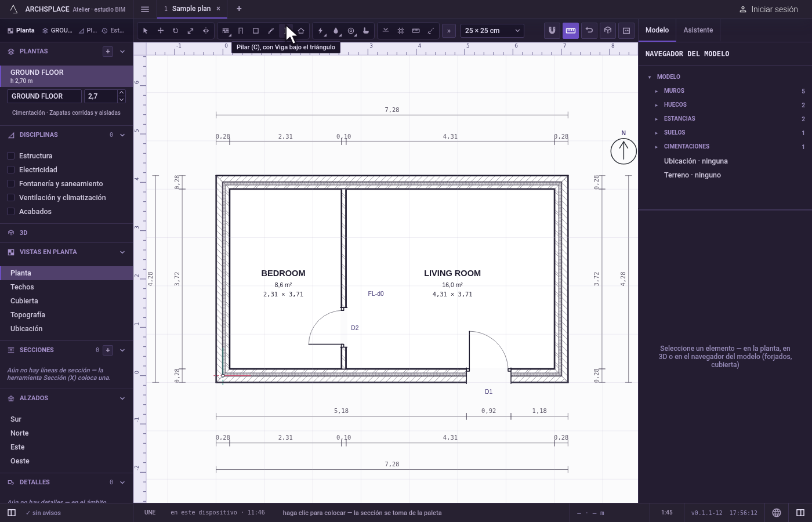Click the undo arrow button
This screenshot has height=522, width=812.
coord(589,30)
